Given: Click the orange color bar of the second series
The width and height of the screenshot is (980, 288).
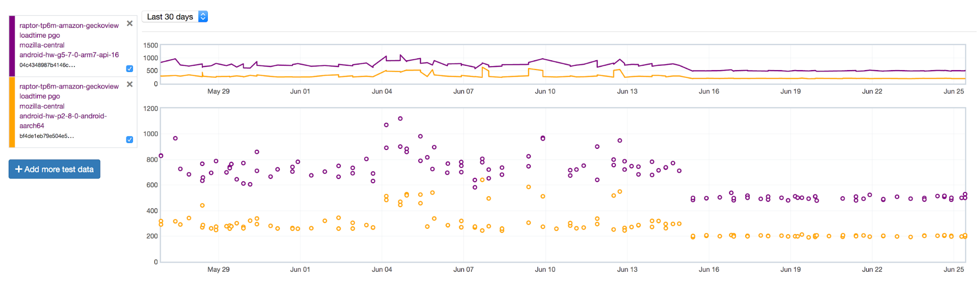Looking at the screenshot, I should tap(12, 112).
